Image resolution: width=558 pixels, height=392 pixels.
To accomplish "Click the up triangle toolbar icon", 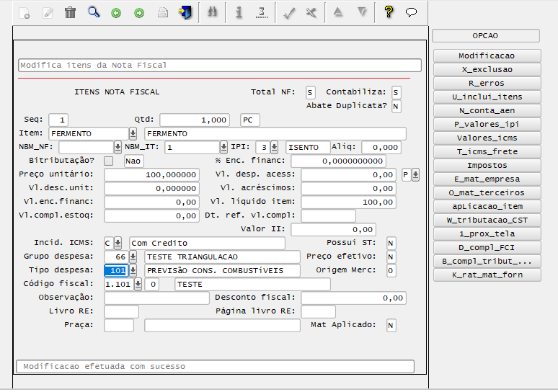I will (338, 12).
